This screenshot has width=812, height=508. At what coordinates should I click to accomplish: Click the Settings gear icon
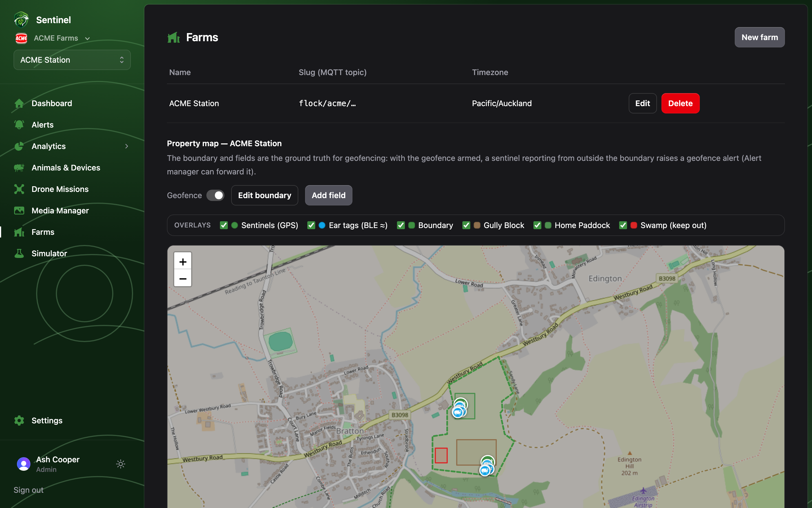tap(19, 421)
